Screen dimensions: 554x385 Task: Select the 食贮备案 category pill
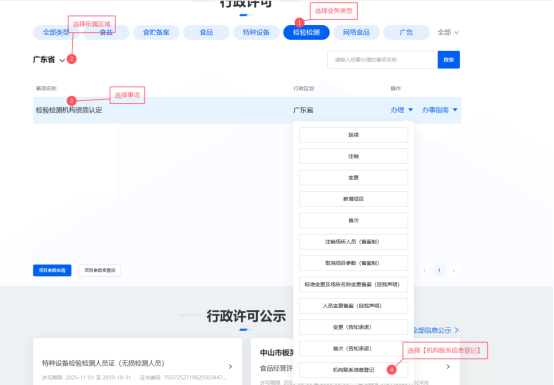[156, 32]
